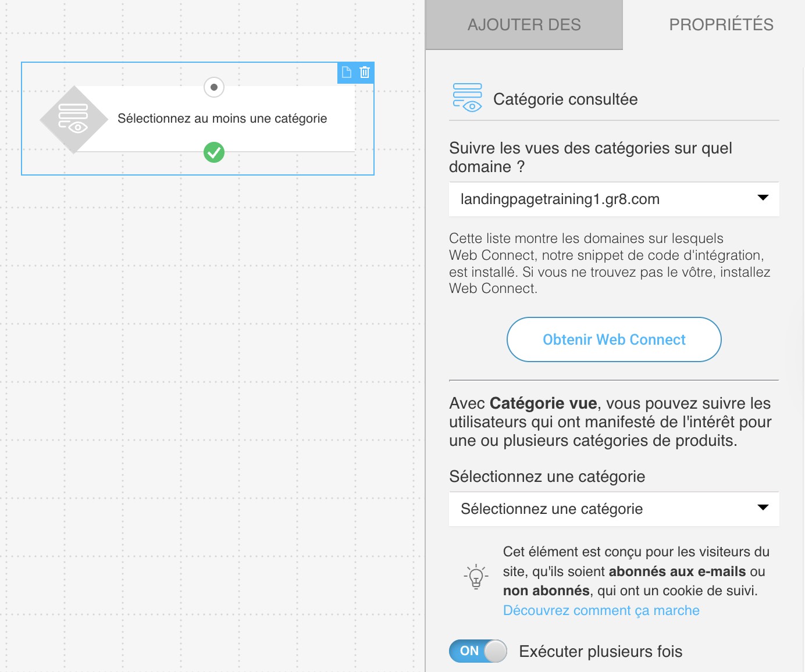The width and height of the screenshot is (805, 672).
Task: Select the Sélectionnez au moins une catégorie block
Action: click(222, 119)
